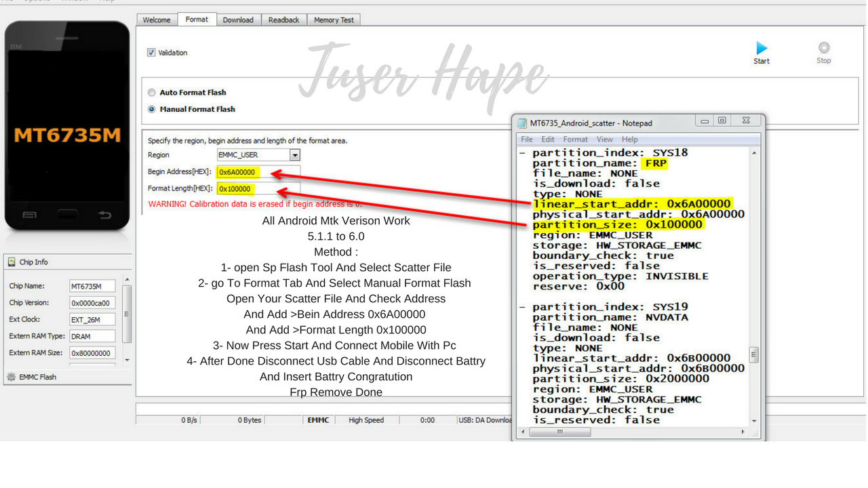Click the EMMC Flash gear icon

click(11, 377)
